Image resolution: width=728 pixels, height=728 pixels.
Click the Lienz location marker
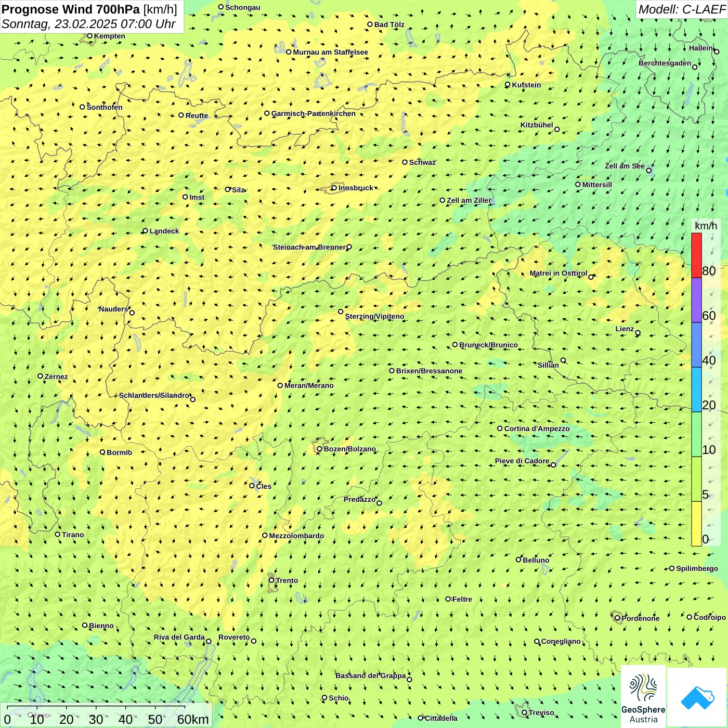638,333
